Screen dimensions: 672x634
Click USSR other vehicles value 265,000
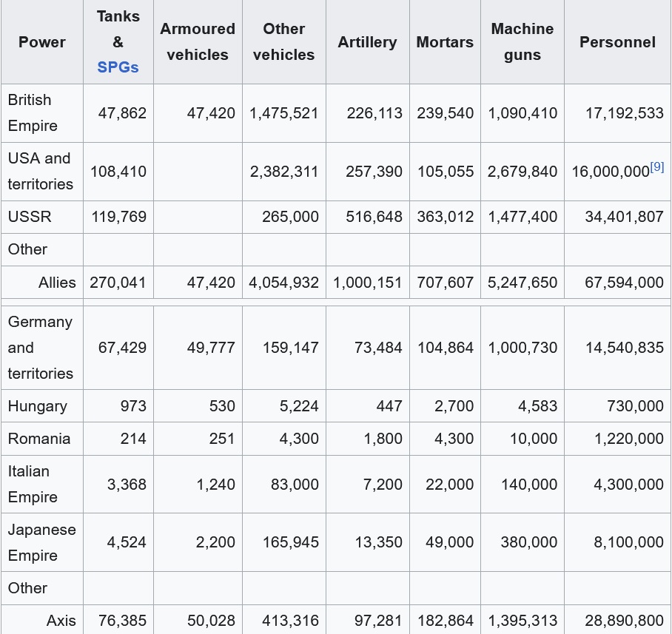[x=291, y=217]
